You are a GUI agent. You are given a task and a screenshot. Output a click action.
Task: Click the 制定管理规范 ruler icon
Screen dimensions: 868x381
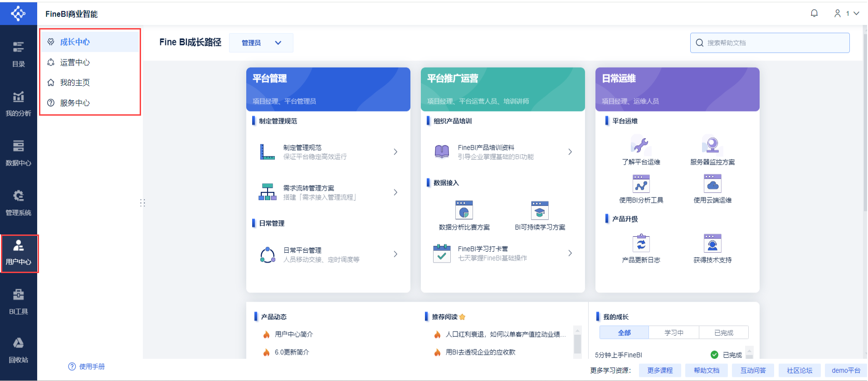[268, 152]
